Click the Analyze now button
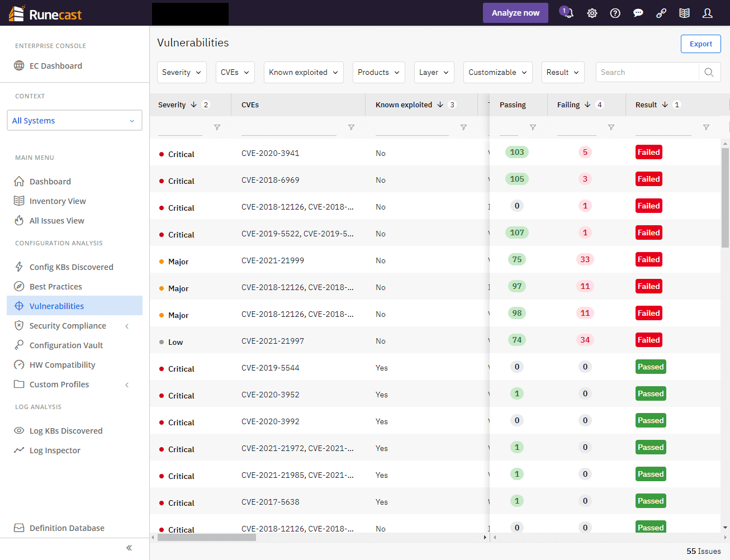Viewport: 730px width, 560px height. (515, 13)
